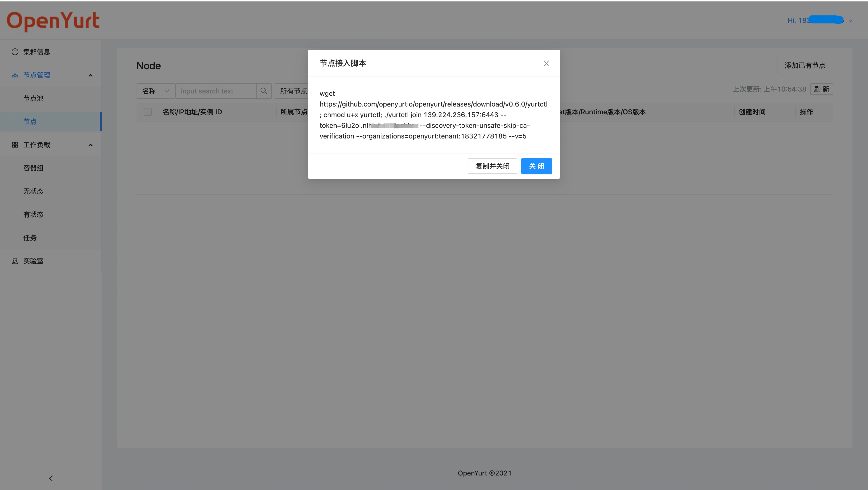
Task: Open 集群信息 in the sidebar
Action: click(x=51, y=52)
